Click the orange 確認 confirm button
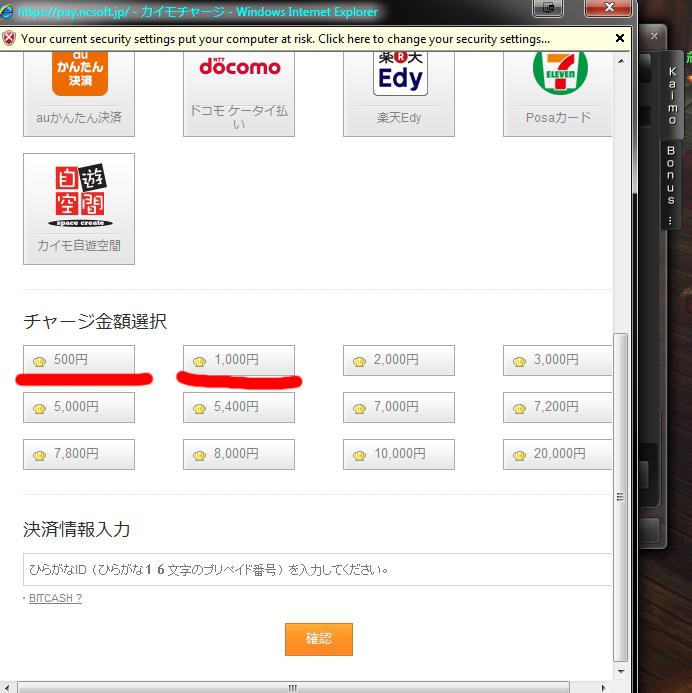692x693 pixels. [x=319, y=639]
